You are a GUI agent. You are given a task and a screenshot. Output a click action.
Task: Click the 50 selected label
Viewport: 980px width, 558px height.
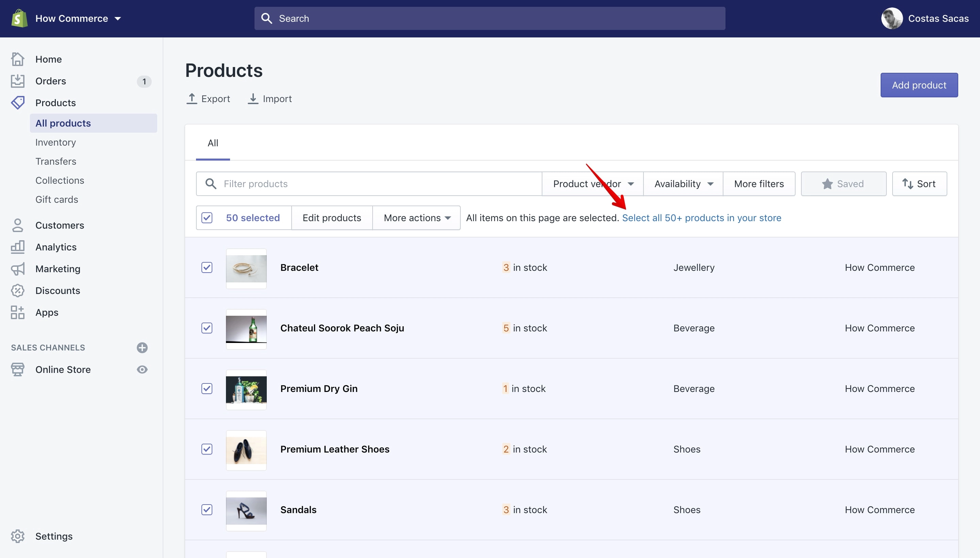tap(252, 218)
